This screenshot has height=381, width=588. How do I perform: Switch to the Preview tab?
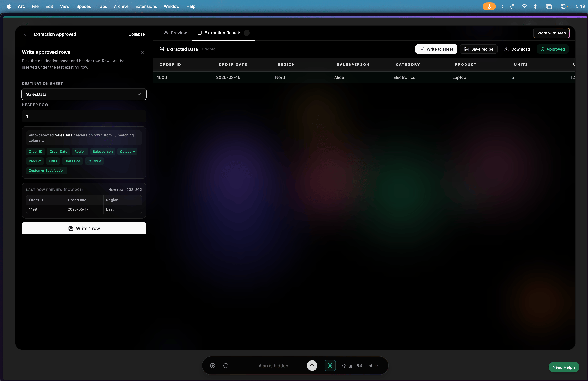tap(175, 33)
